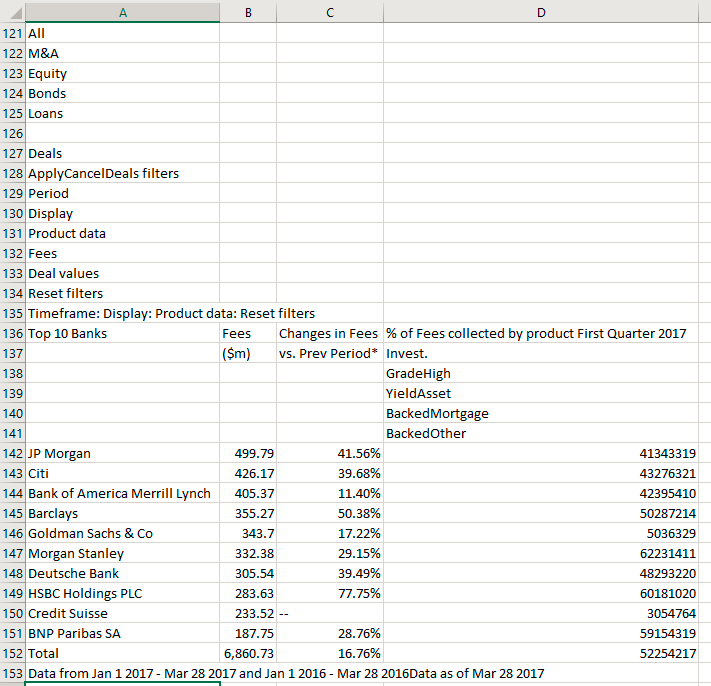The width and height of the screenshot is (711, 686).
Task: Click cell containing 'Loans'
Action: click(122, 113)
